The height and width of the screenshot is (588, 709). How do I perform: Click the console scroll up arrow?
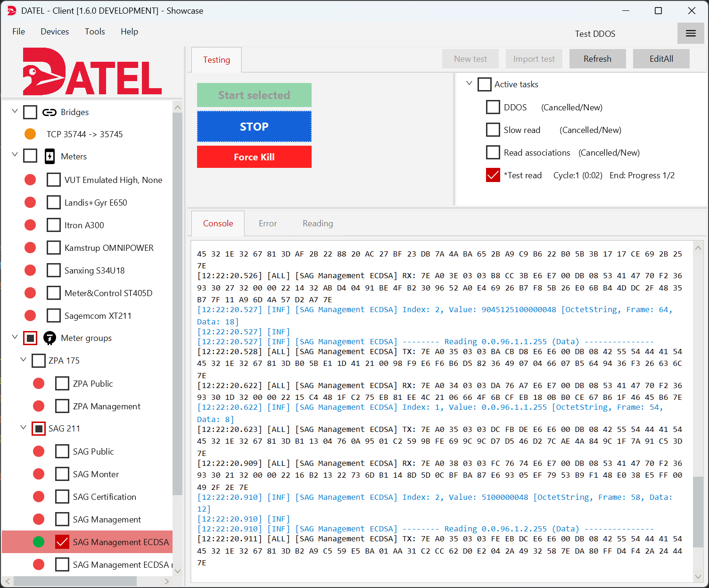698,247
